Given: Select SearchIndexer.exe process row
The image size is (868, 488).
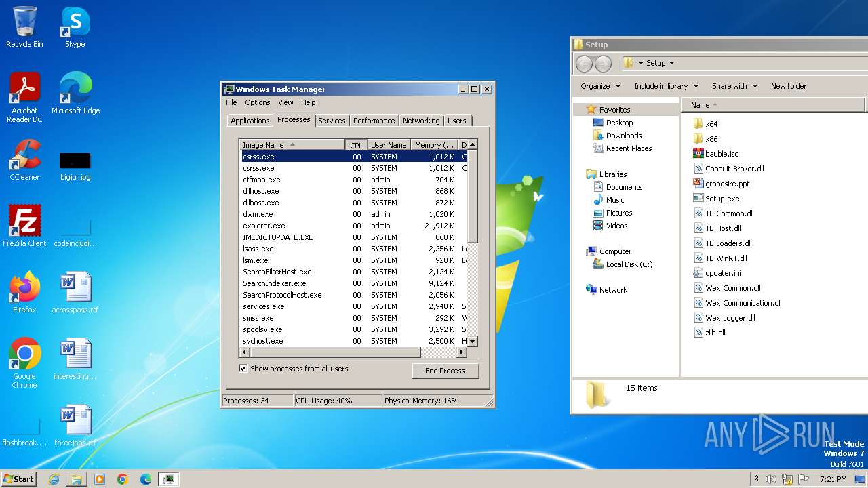Looking at the screenshot, I should [x=353, y=283].
